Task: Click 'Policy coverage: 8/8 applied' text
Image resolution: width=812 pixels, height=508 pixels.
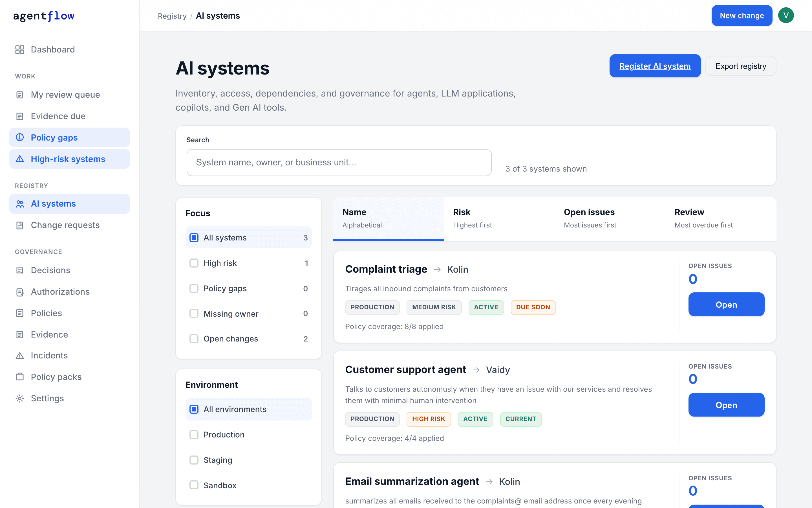Action: click(x=394, y=327)
